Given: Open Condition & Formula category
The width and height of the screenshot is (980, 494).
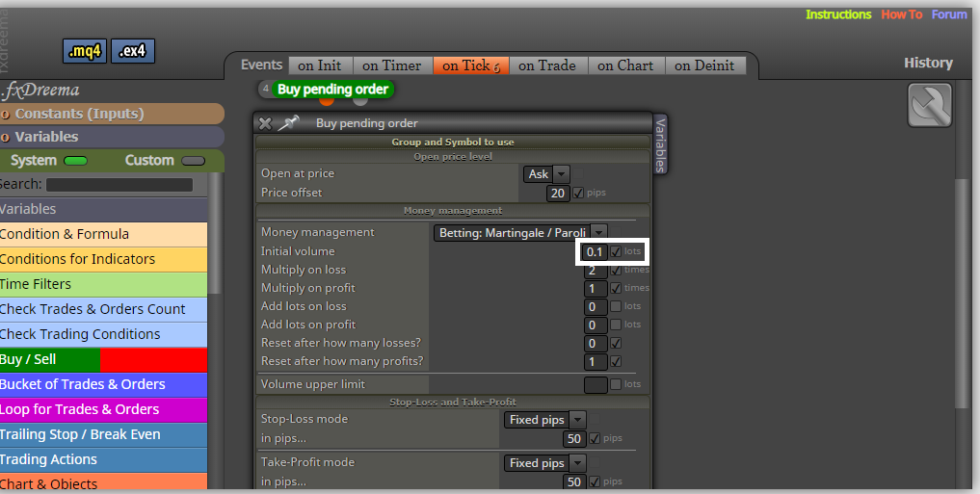Looking at the screenshot, I should point(103,234).
